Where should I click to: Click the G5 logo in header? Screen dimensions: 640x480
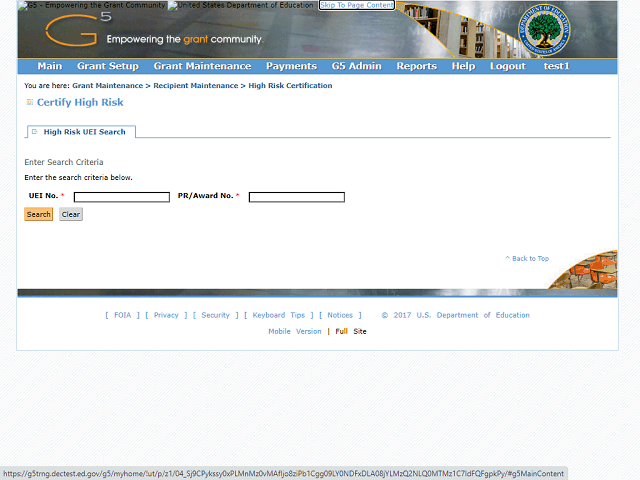pos(78,29)
